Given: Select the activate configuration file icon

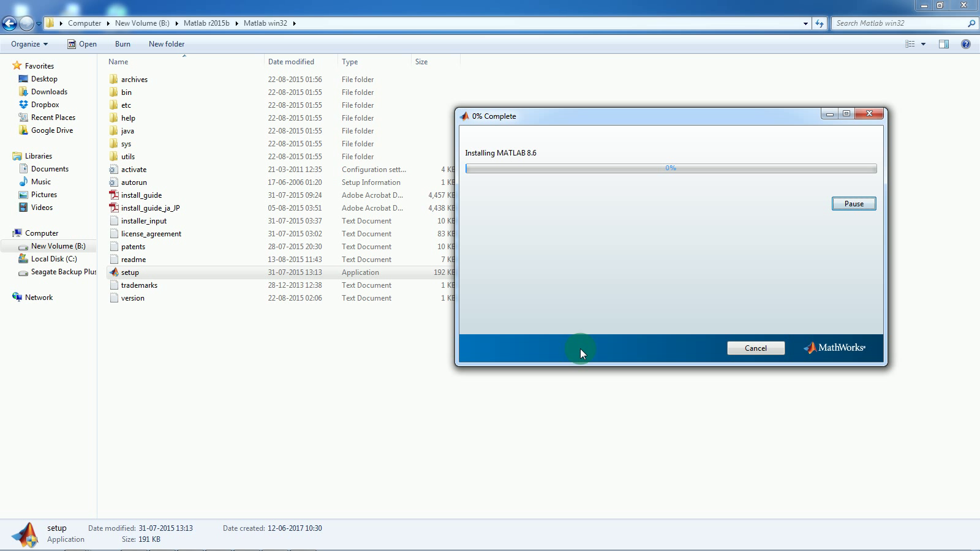Looking at the screenshot, I should tap(113, 170).
